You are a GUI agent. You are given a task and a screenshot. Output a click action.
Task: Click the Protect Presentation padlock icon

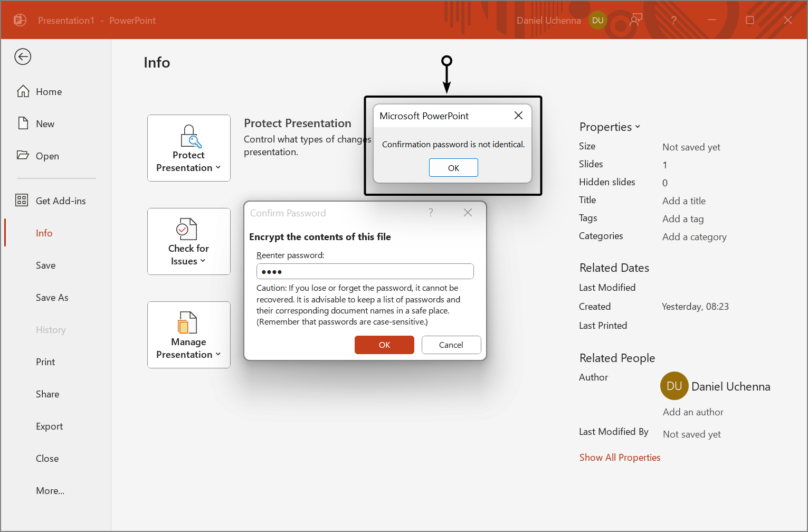(x=189, y=136)
